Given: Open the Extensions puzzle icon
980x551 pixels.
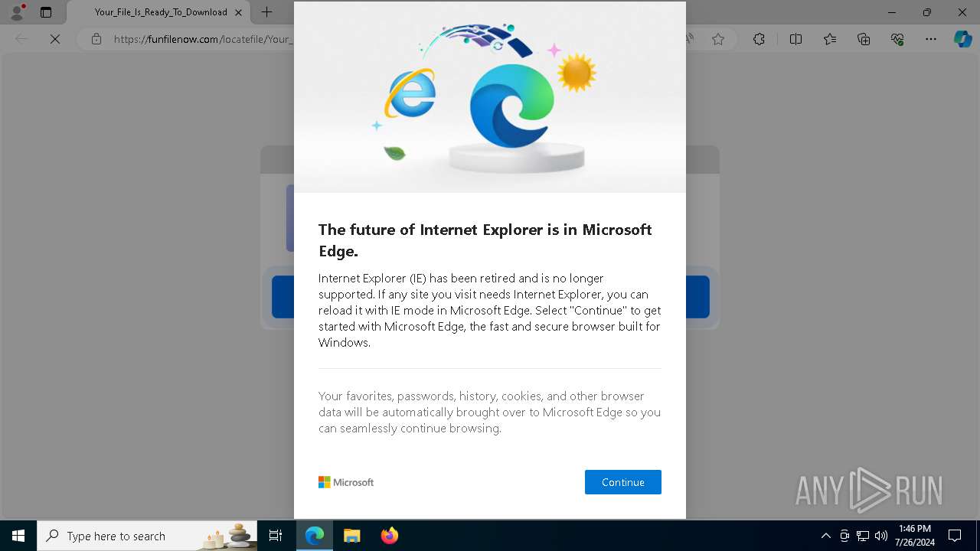Looking at the screenshot, I should (x=759, y=39).
